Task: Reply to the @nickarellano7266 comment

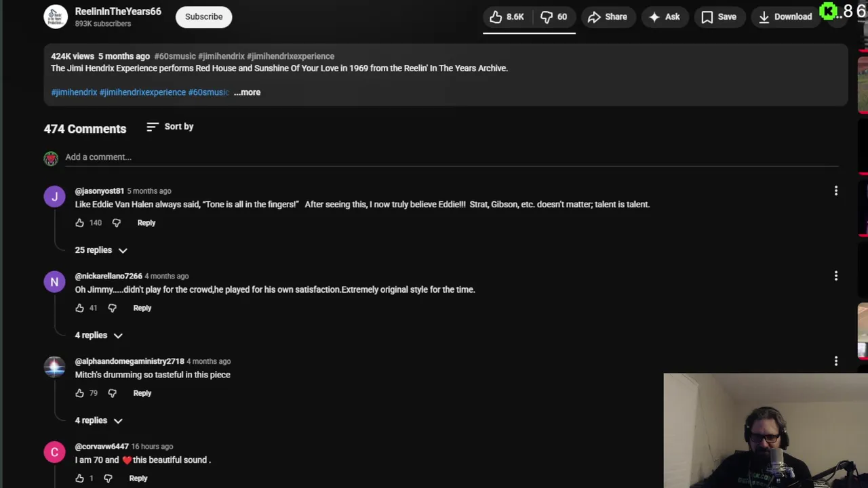Action: click(142, 308)
